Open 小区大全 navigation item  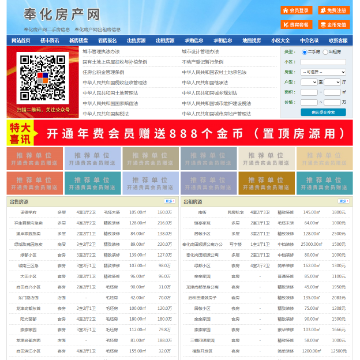point(280,41)
